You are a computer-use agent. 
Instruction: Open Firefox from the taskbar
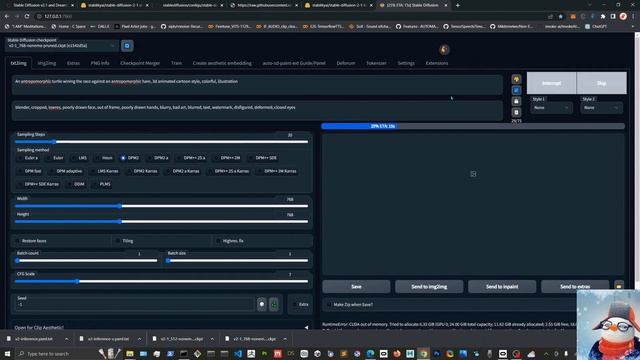[x=396, y=353]
